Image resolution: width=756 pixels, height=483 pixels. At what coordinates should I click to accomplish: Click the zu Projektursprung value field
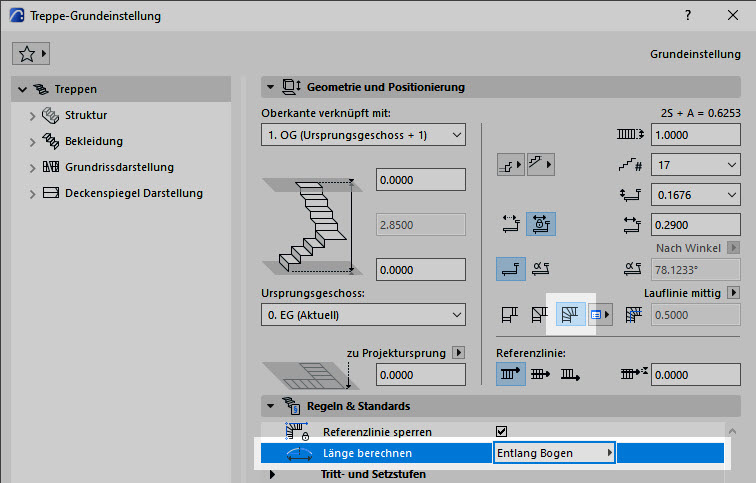point(420,375)
